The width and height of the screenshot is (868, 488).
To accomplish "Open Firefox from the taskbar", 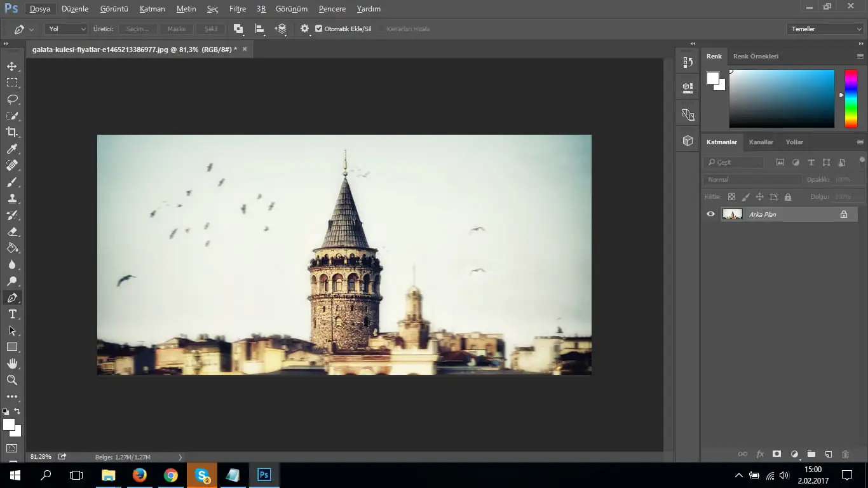I will click(139, 475).
